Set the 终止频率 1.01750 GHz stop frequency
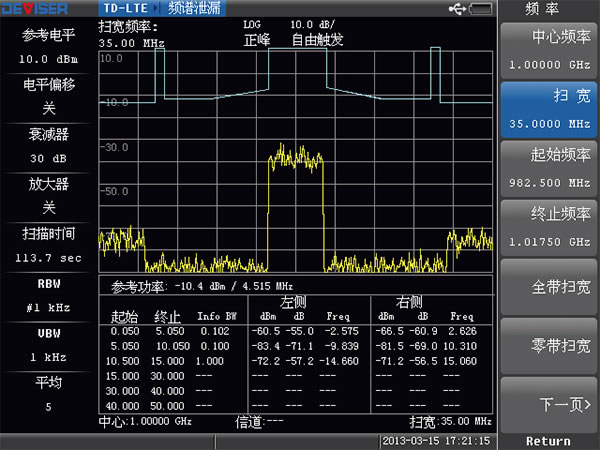 point(549,228)
